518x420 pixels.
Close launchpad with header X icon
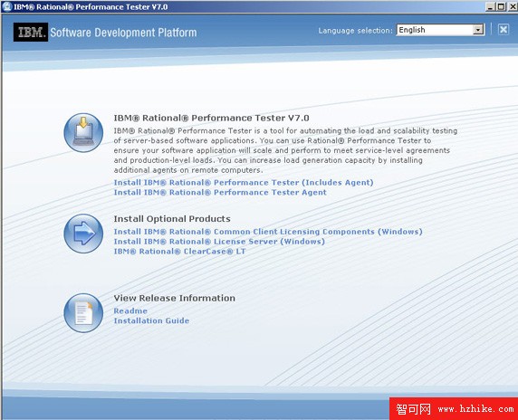(504, 30)
